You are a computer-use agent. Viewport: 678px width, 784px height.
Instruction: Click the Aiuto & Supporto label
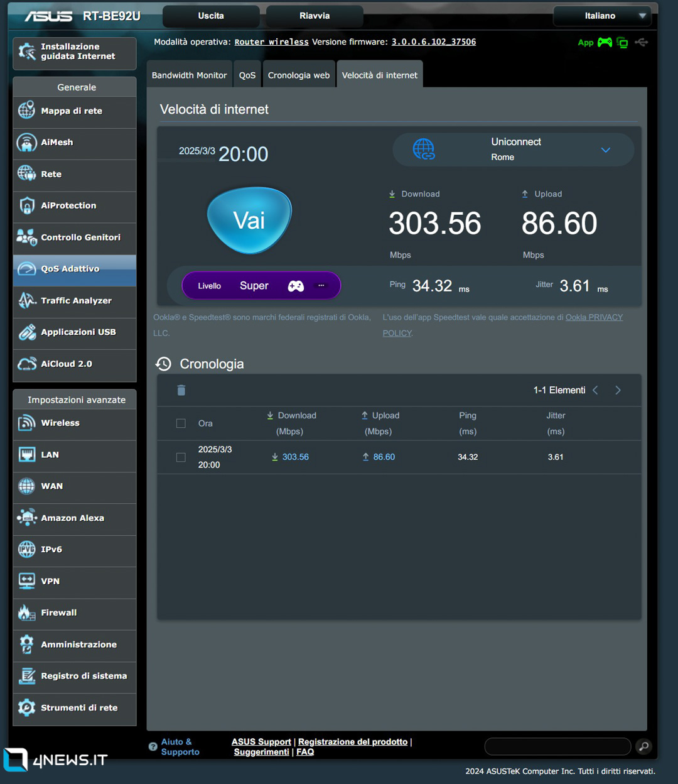pos(180,747)
